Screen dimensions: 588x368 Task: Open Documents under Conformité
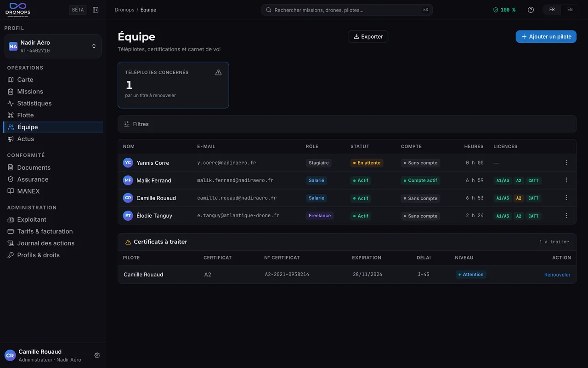pyautogui.click(x=53, y=167)
